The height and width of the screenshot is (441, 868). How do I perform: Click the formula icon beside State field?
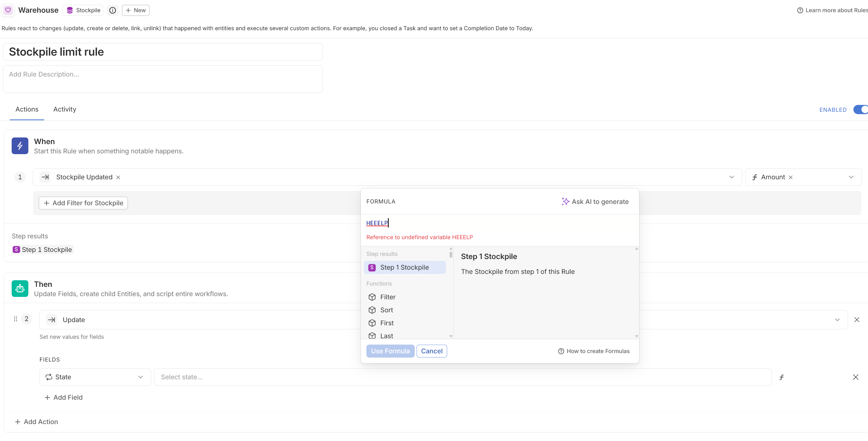pyautogui.click(x=781, y=377)
